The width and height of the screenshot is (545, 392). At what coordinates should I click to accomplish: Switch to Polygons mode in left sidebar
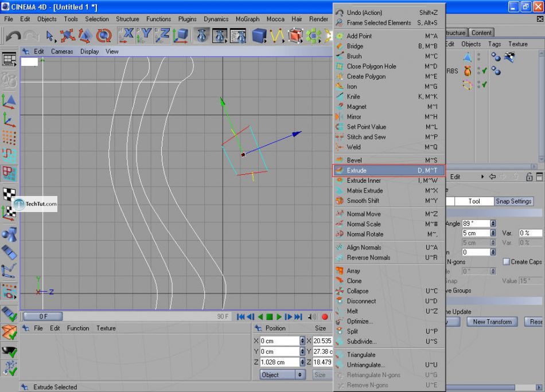coord(9,173)
